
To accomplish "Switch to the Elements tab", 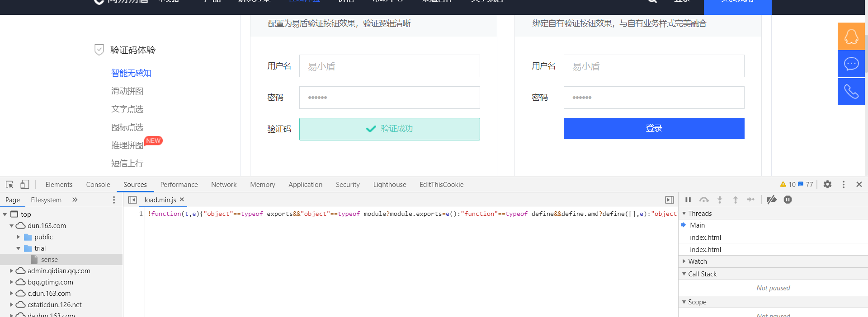I will click(x=59, y=185).
